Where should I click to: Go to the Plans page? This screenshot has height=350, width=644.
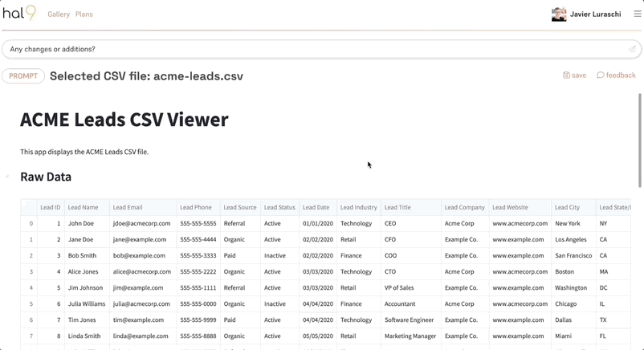84,14
